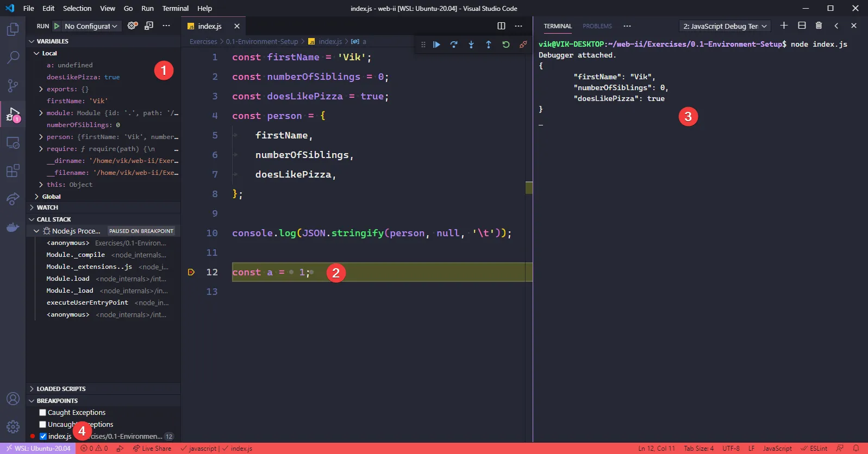The image size is (868, 454).
Task: Open the Debug Console icon
Action: (x=149, y=26)
